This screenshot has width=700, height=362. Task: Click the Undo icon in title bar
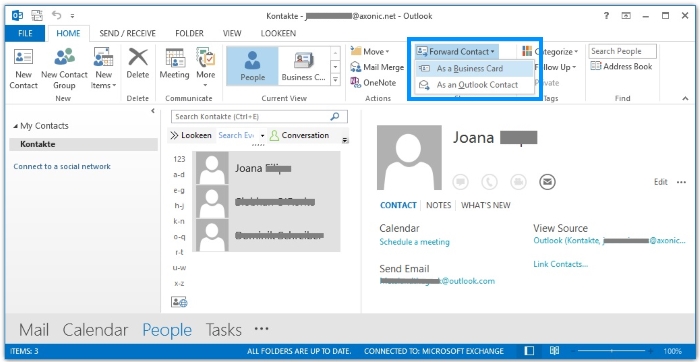pyautogui.click(x=57, y=15)
